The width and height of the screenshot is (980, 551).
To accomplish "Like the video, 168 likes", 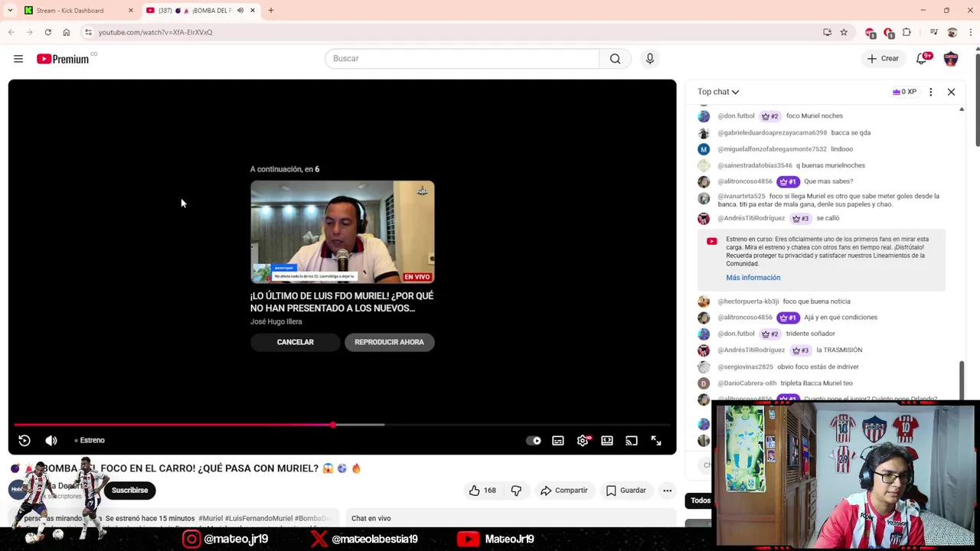I will pos(482,491).
